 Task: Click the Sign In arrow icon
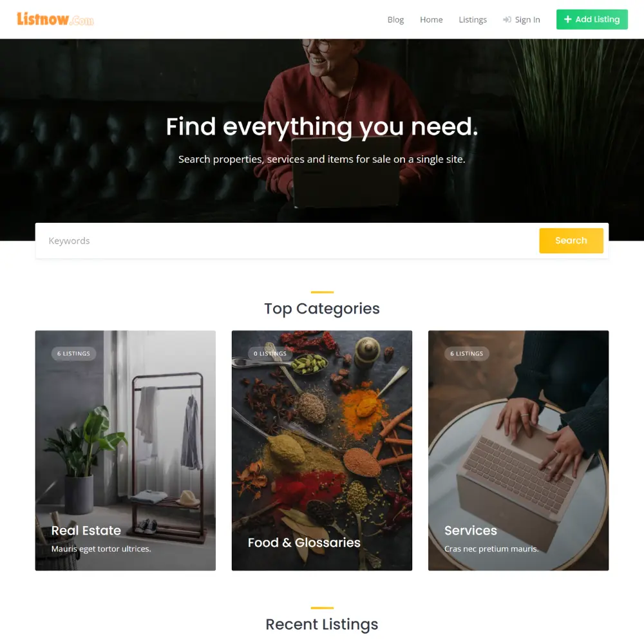(x=507, y=20)
